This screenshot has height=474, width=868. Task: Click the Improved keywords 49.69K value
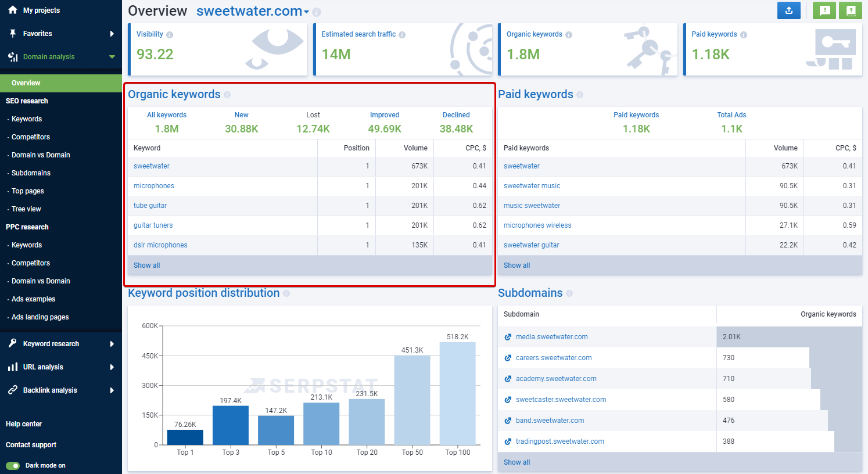(385, 129)
